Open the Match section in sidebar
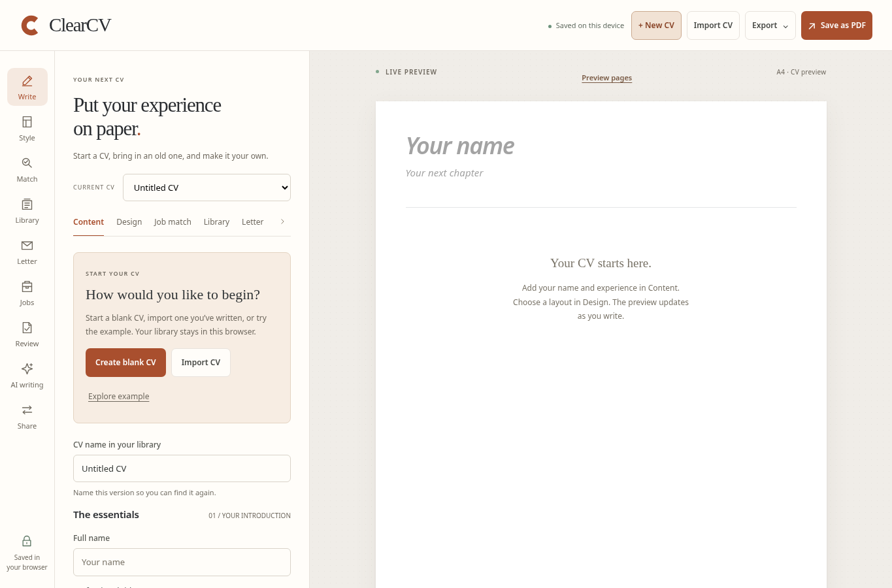Viewport: 892px width, 588px height. pos(27,169)
